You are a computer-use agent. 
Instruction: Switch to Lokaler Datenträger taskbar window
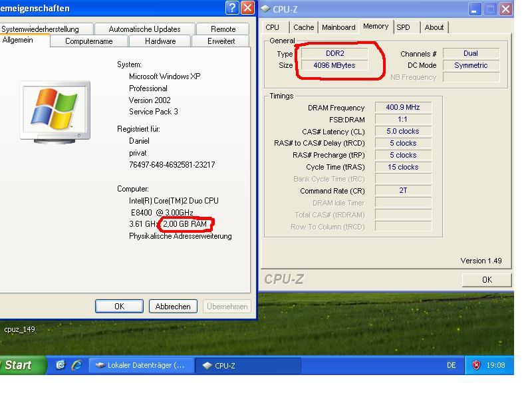coord(141,365)
